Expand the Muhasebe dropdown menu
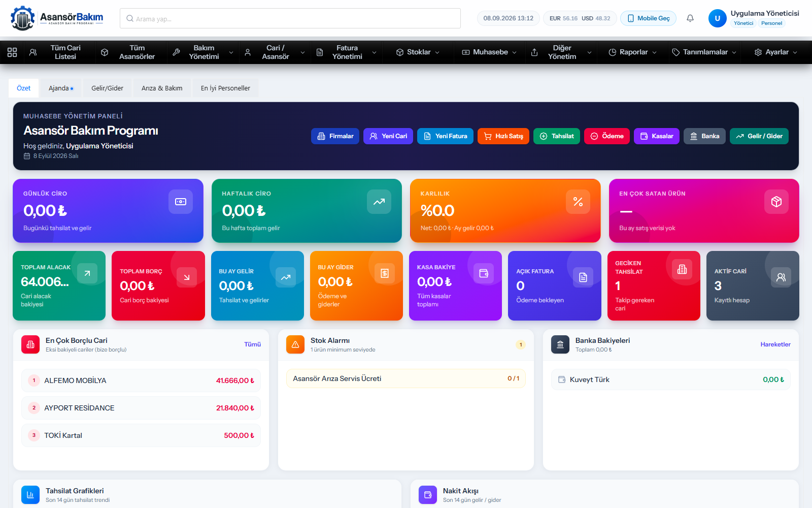Screen dimensions: 812x508 489,52
